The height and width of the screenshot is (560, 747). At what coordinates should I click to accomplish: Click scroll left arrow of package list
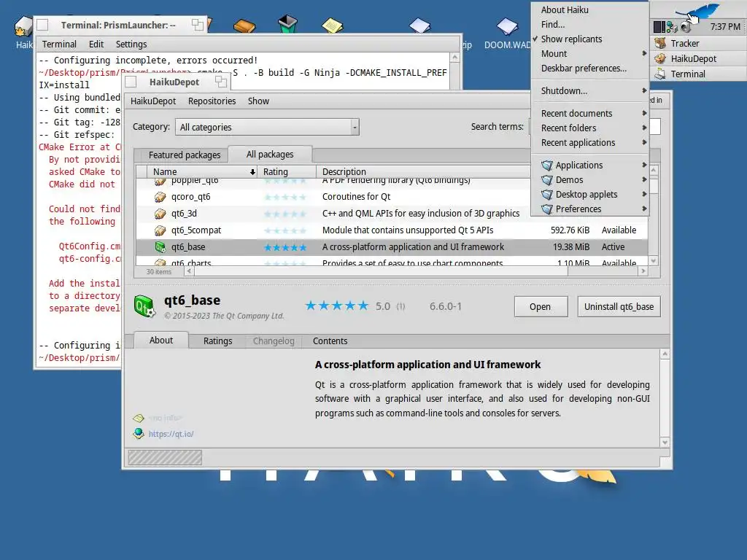coord(189,271)
